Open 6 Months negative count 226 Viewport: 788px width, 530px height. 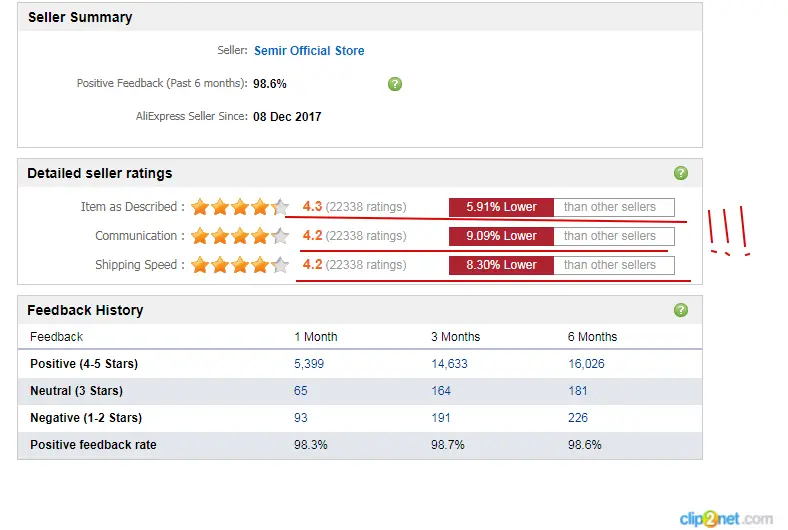click(578, 418)
